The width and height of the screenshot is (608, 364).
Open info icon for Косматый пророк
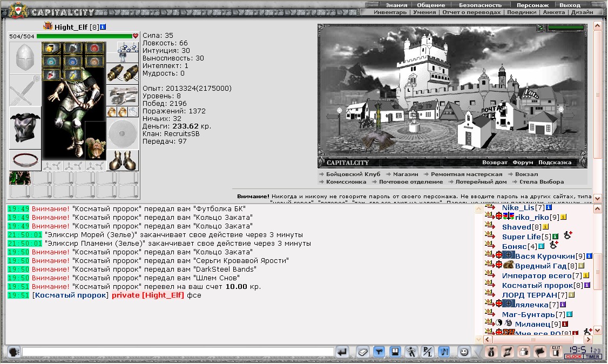tap(587, 285)
